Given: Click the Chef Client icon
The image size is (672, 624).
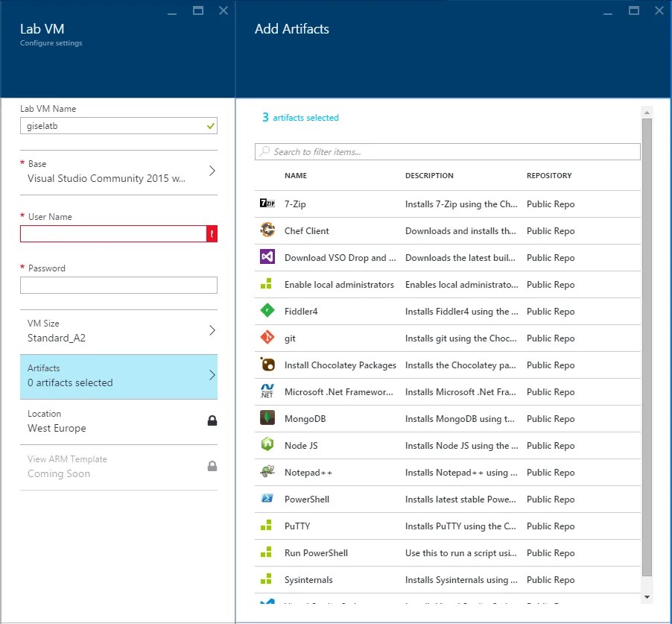Looking at the screenshot, I should click(x=267, y=230).
